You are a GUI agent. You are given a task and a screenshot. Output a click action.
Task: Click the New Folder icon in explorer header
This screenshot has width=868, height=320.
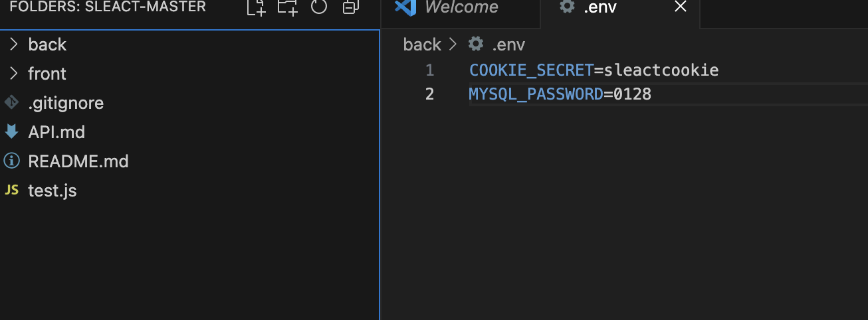(x=287, y=7)
